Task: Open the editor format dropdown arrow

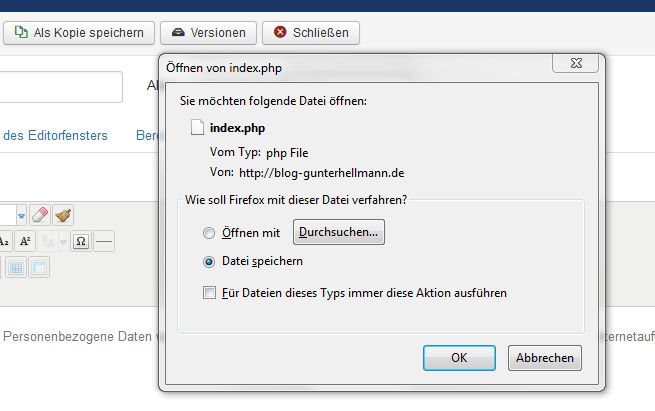Action: click(x=21, y=215)
